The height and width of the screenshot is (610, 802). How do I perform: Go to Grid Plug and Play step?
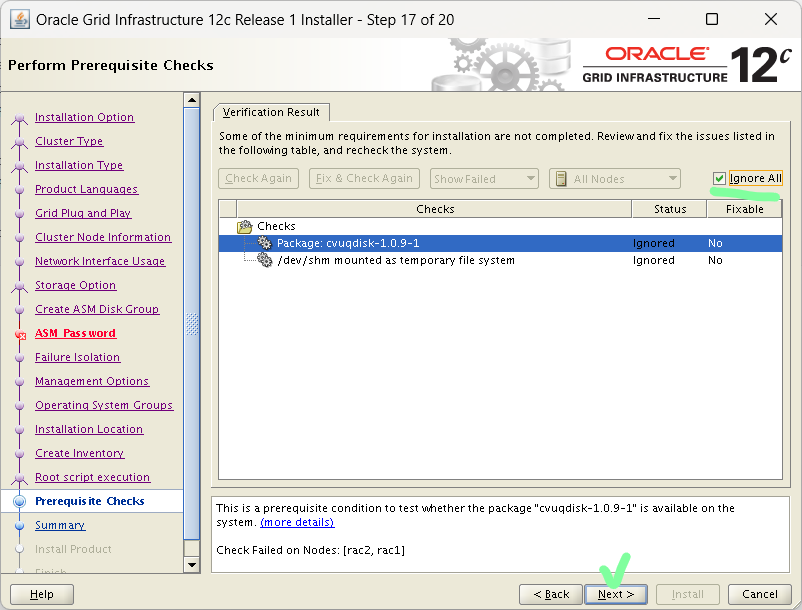tap(83, 213)
